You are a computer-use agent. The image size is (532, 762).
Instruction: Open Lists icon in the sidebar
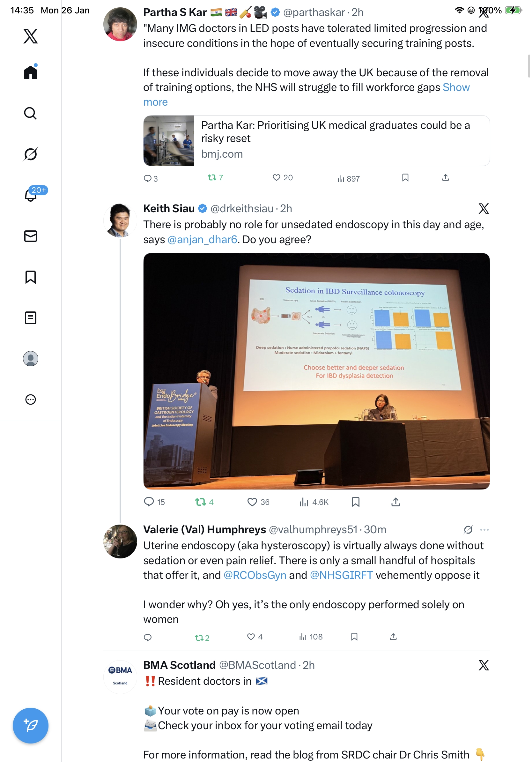(x=31, y=318)
